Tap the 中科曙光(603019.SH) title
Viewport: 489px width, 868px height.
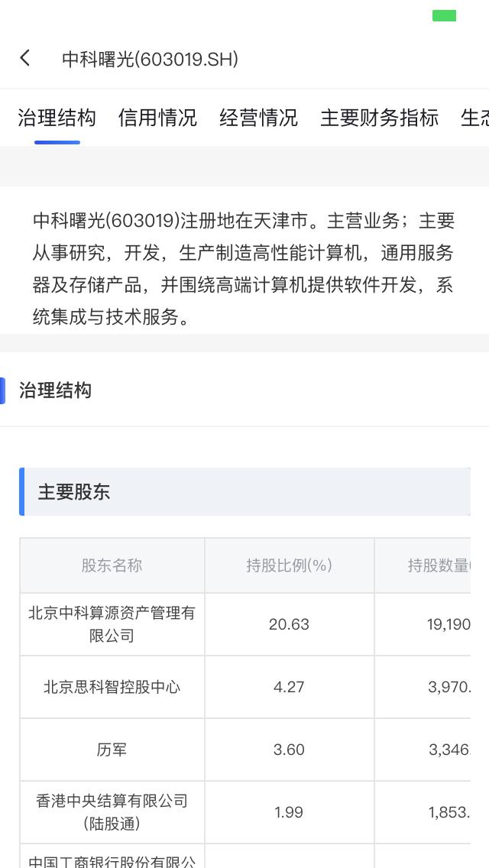click(x=149, y=59)
